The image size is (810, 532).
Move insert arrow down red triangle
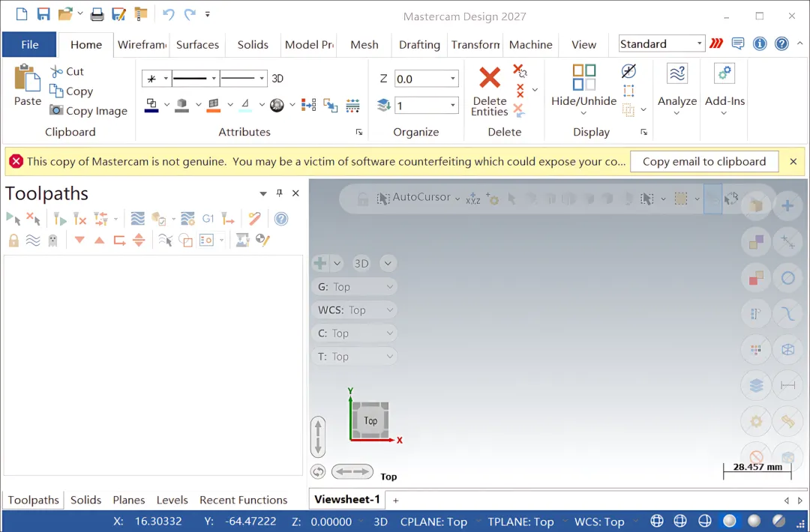point(79,240)
